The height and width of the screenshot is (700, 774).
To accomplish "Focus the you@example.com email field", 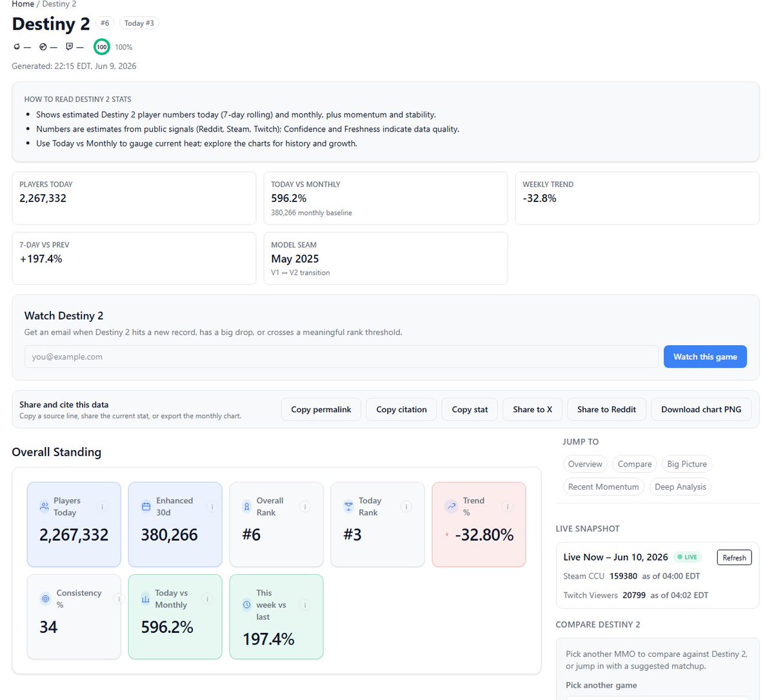I will pos(342,357).
